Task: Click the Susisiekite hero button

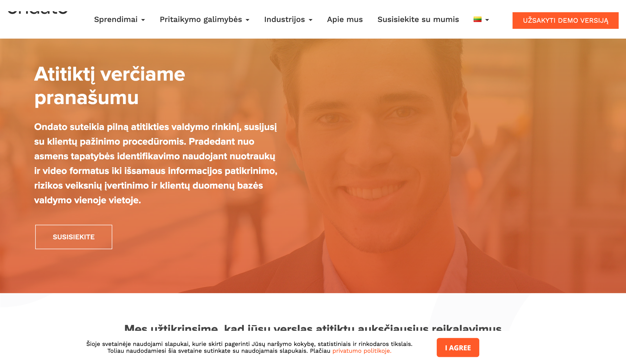Action: 74,237
